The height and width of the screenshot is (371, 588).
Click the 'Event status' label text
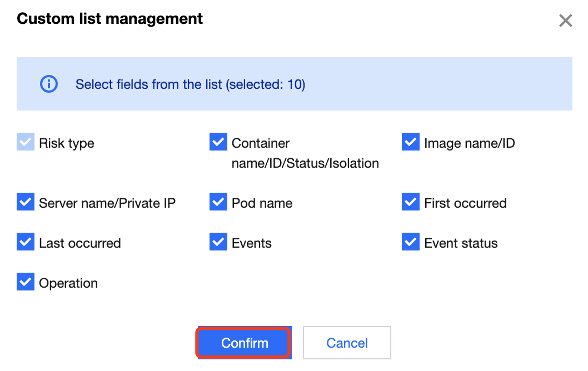pyautogui.click(x=461, y=243)
